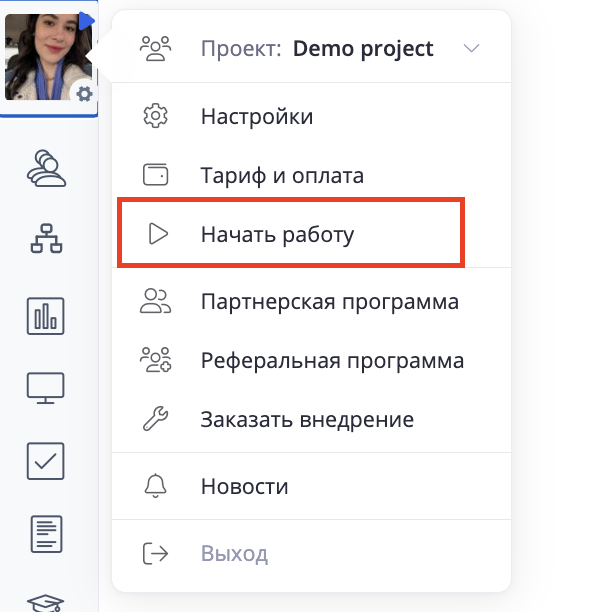Click the Начать работу play icon
Viewport: 590px width, 612px height.
pos(158,234)
